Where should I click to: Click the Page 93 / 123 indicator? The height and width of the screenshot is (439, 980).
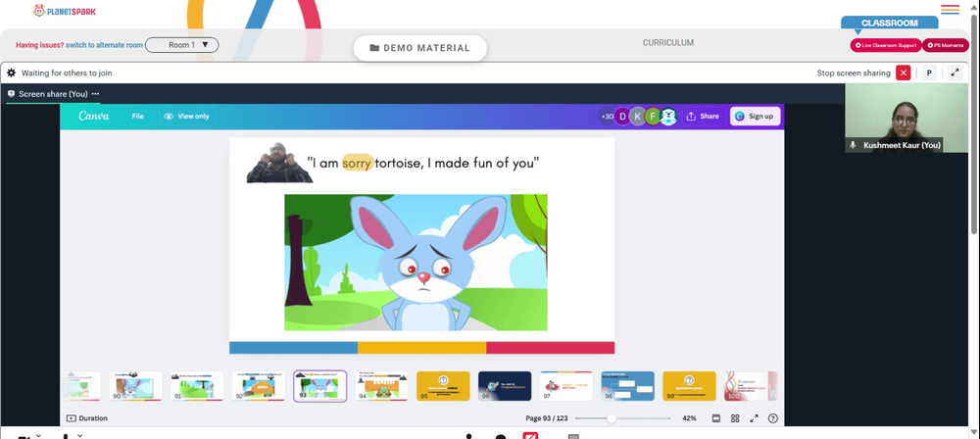click(546, 418)
